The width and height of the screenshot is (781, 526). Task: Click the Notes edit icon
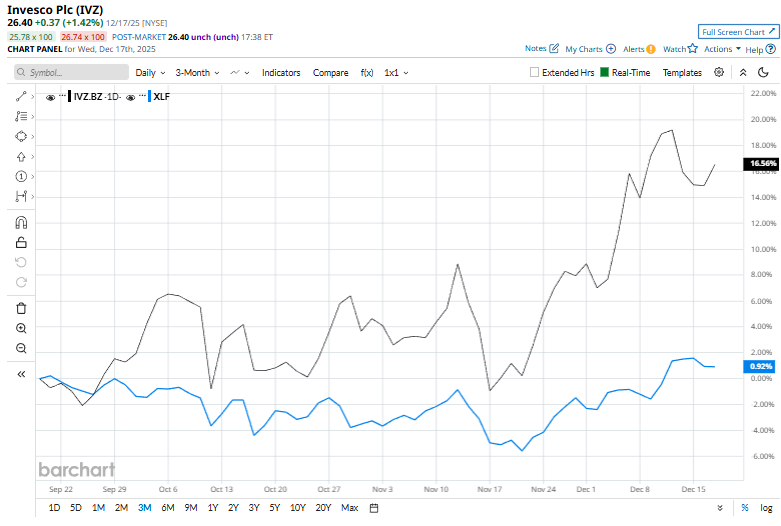point(554,48)
